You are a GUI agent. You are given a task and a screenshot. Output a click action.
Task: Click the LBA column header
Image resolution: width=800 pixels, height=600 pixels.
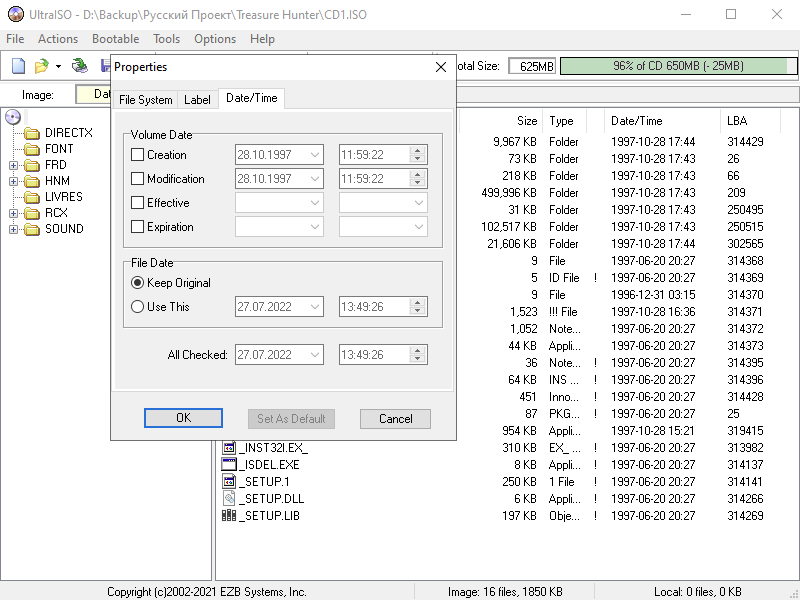[736, 121]
